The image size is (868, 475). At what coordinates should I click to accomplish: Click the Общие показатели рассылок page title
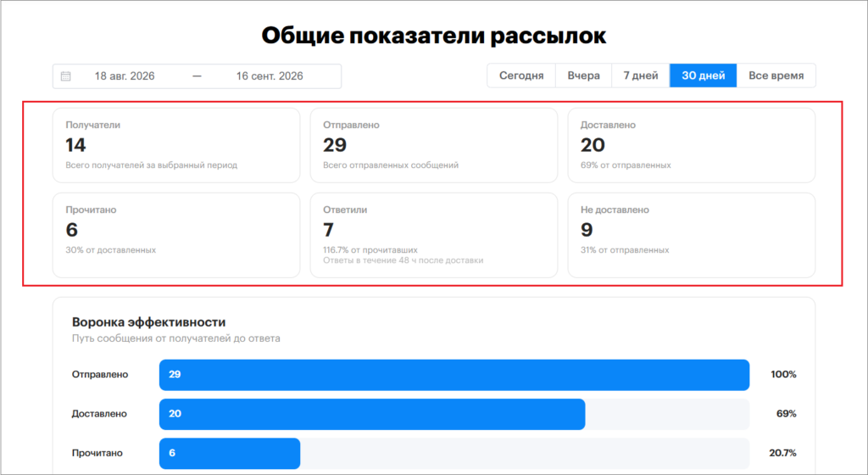[434, 36]
